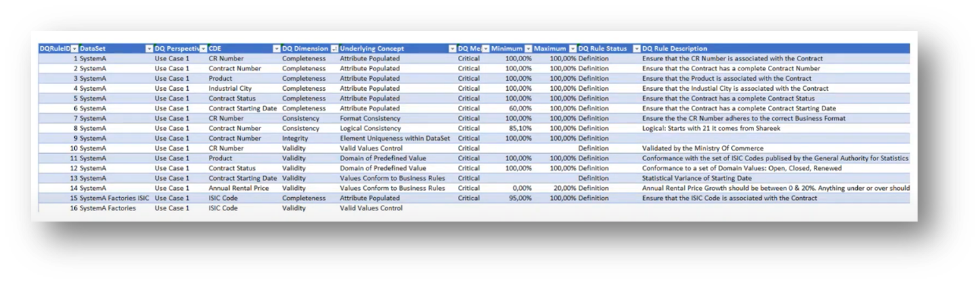This screenshot has height=284, width=980.
Task: Select 'CR Number' CDE cell in row 1
Action: 226,59
